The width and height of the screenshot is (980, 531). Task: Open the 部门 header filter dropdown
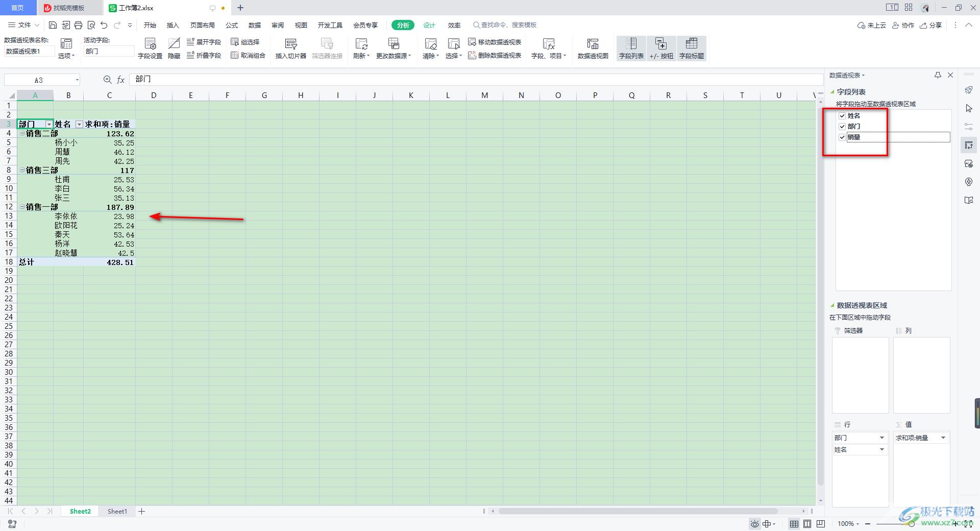coord(49,124)
